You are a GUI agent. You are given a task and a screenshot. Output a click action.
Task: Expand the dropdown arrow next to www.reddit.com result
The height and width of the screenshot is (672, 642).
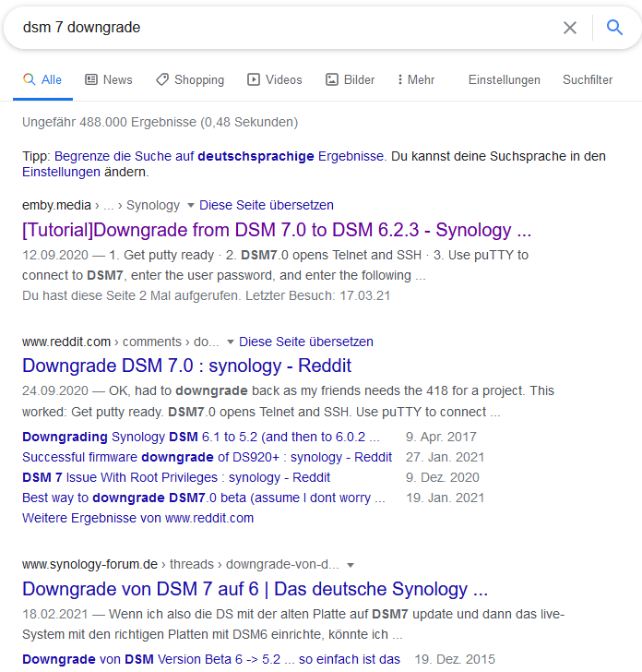coord(231,342)
